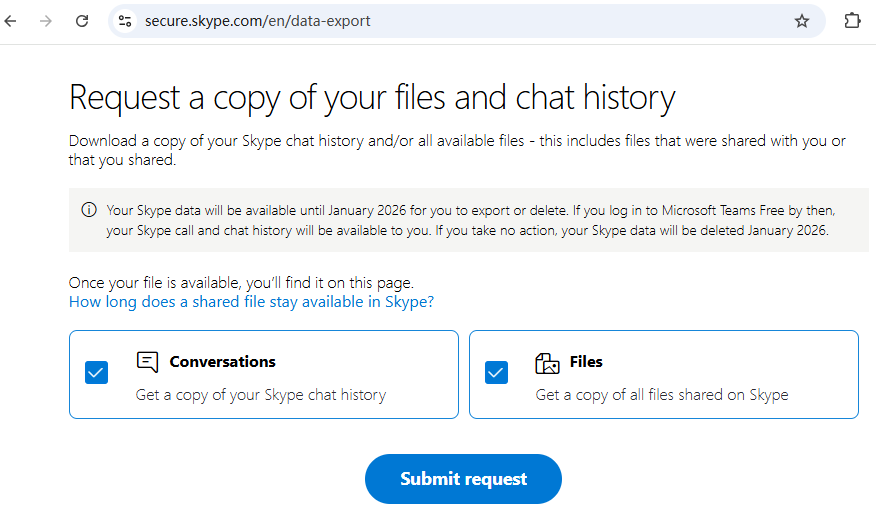This screenshot has width=876, height=516.
Task: Click the address bar URL secure.skype.com/en/data-export
Action: pos(258,21)
